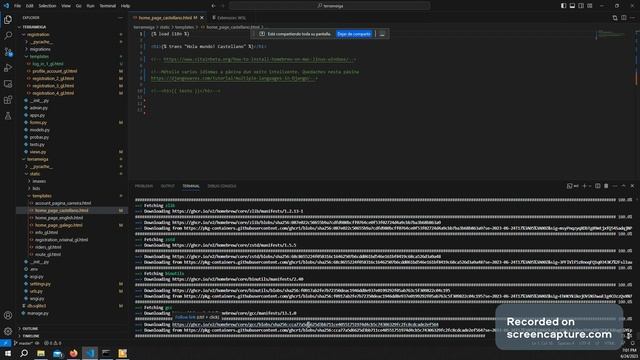
Task: Open the Remote Explorer view
Action: (x=8, y=84)
